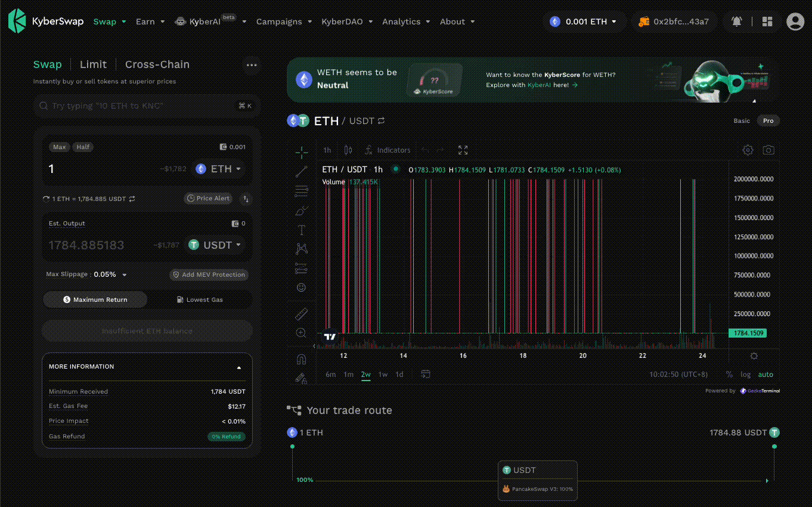Collapse the More Information section

(x=239, y=367)
